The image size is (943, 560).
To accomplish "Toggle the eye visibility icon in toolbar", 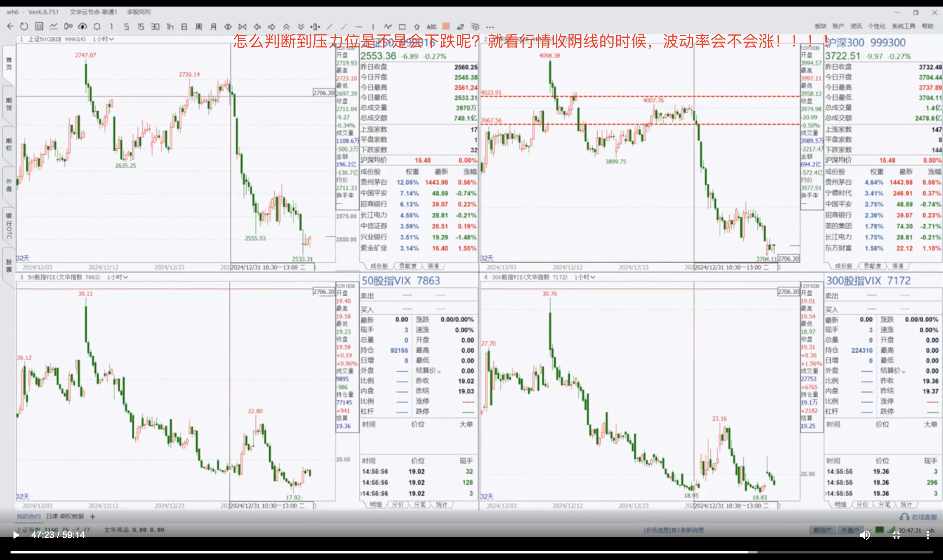I will [x=228, y=27].
